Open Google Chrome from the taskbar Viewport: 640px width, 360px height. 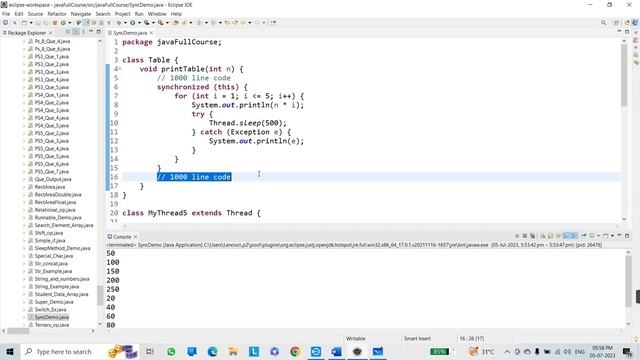pos(295,351)
